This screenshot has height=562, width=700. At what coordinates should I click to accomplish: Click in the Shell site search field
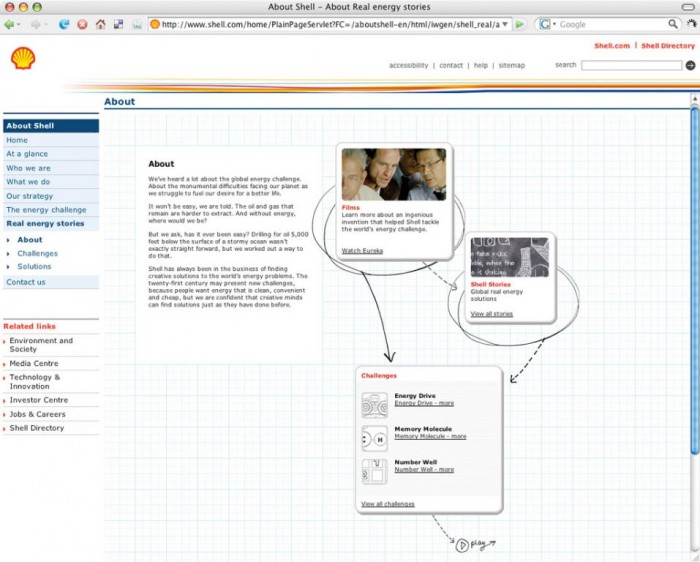pyautogui.click(x=631, y=66)
